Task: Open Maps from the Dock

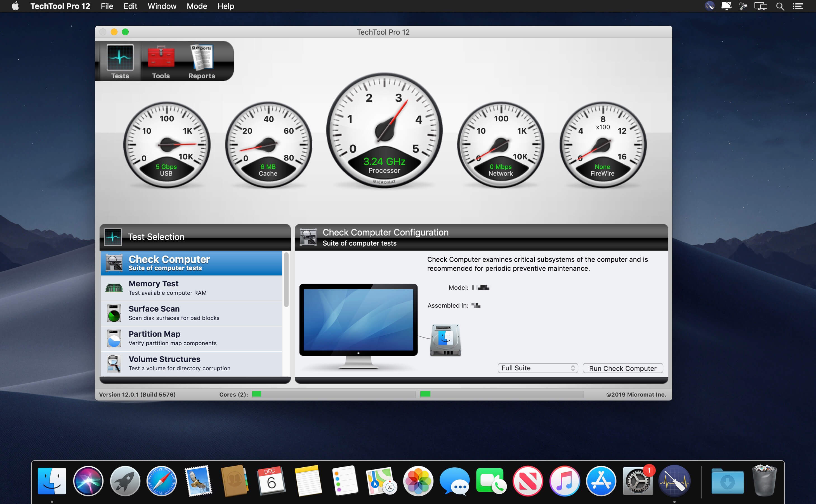Action: click(x=381, y=481)
